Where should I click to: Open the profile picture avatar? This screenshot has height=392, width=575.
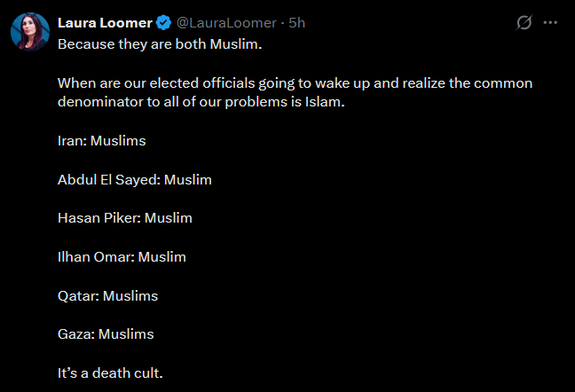point(30,32)
